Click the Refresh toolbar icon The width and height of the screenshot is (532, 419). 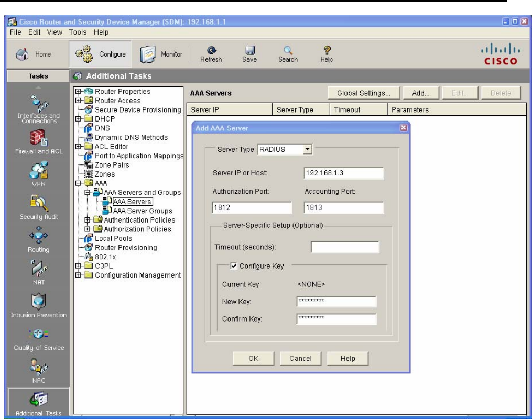[211, 54]
